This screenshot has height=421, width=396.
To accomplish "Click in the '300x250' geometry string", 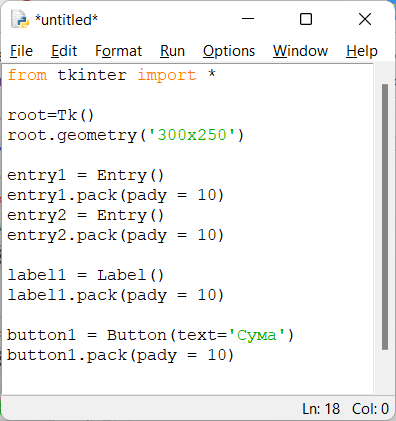I will click(x=192, y=135).
